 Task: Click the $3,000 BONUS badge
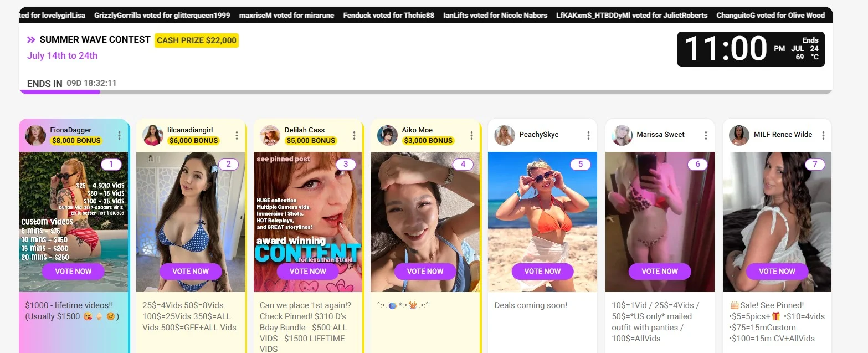(x=429, y=141)
